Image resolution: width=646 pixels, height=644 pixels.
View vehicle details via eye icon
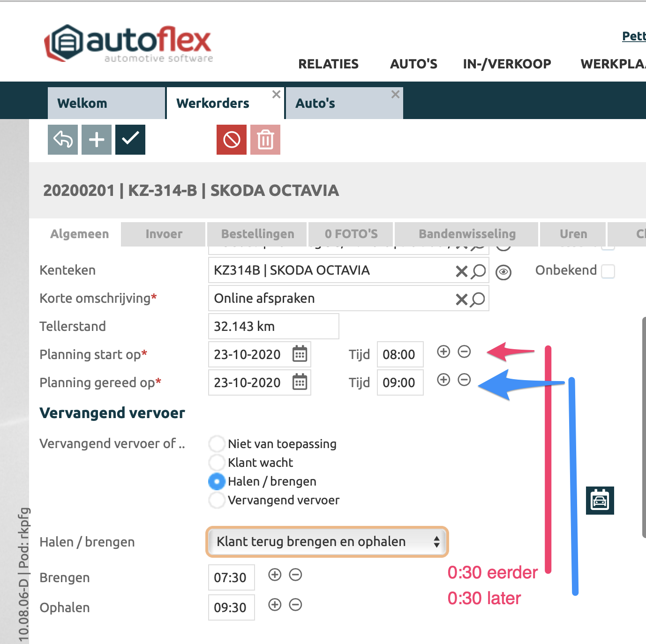(x=503, y=272)
